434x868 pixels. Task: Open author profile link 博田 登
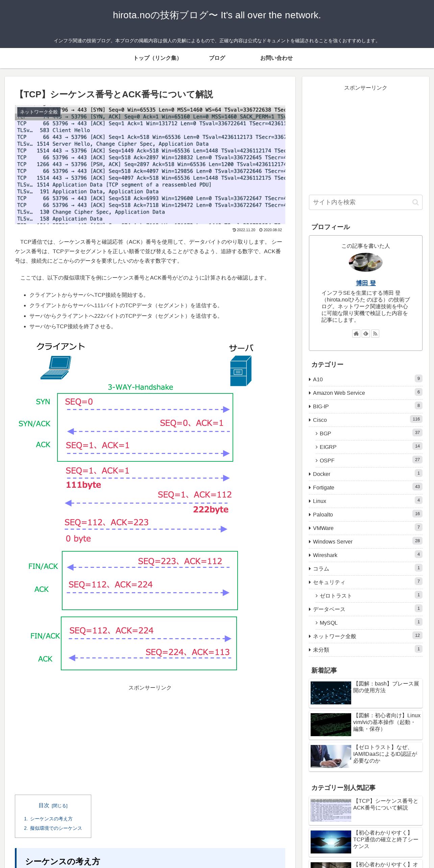pyautogui.click(x=366, y=283)
